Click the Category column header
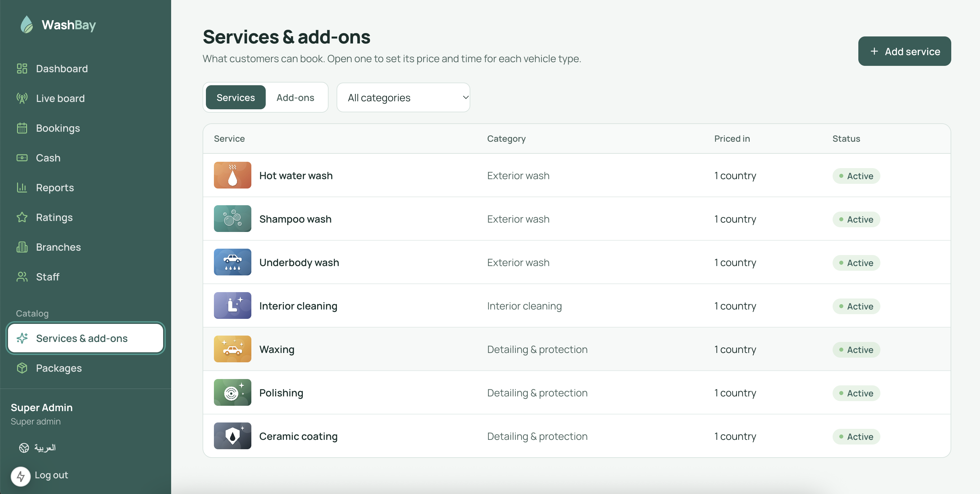Viewport: 980px width, 494px height. coord(506,139)
